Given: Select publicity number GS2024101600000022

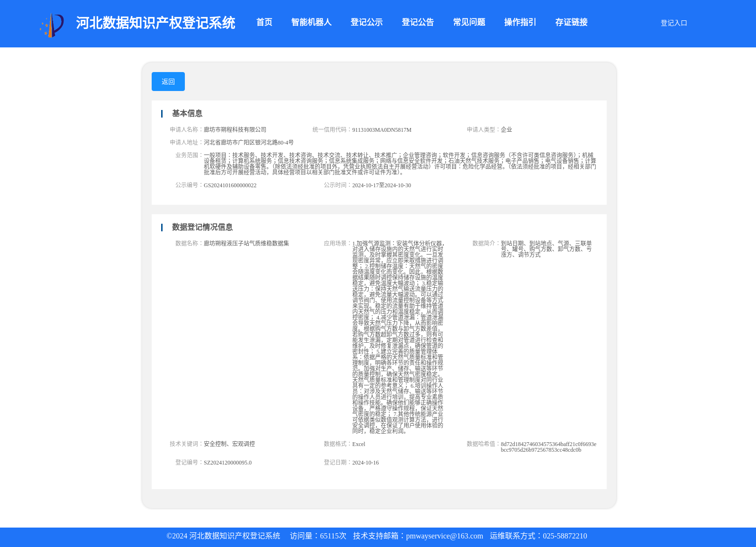Looking at the screenshot, I should (x=230, y=185).
